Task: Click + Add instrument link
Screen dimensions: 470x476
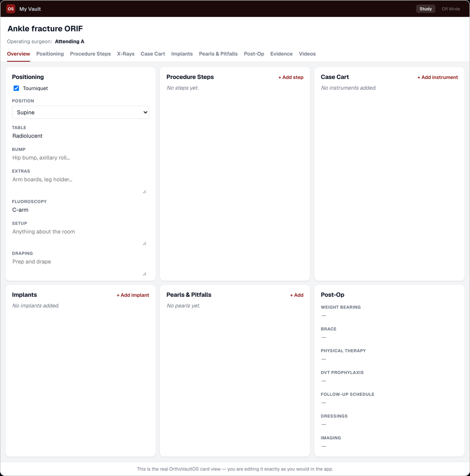Action: point(437,77)
